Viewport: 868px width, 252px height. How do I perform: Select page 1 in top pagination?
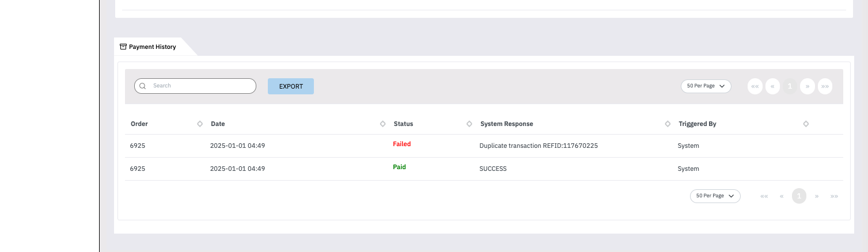790,86
